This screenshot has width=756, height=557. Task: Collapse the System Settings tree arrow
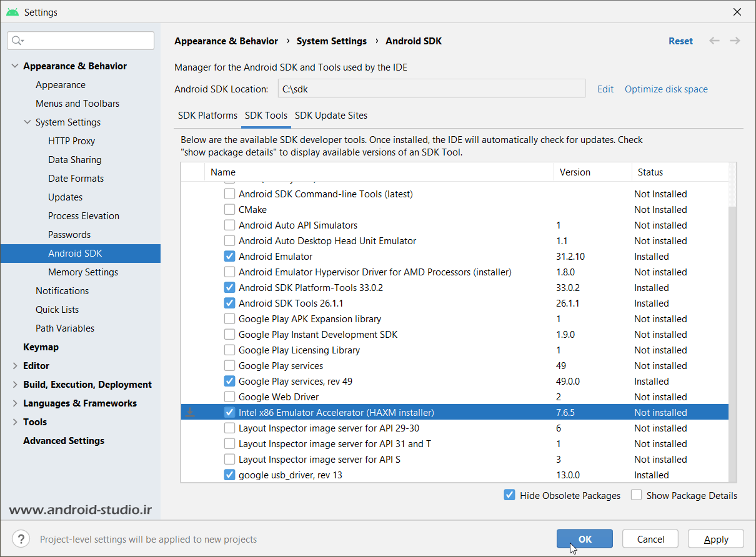27,122
